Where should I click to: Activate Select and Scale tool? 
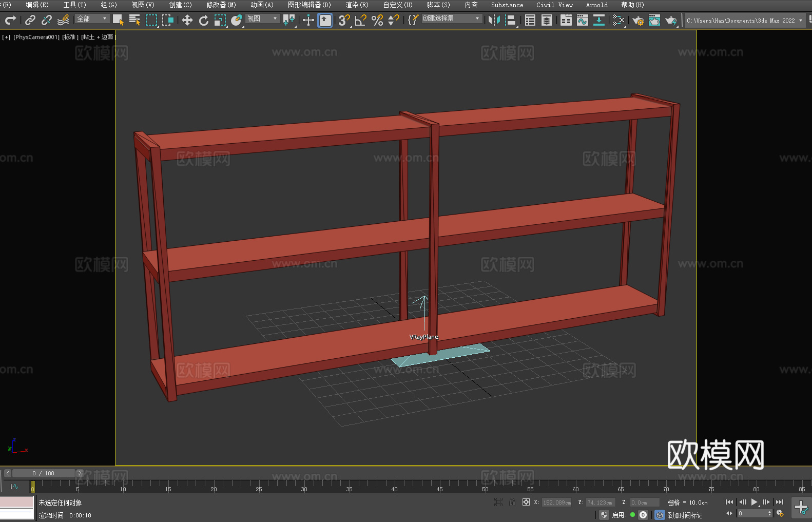[220, 20]
